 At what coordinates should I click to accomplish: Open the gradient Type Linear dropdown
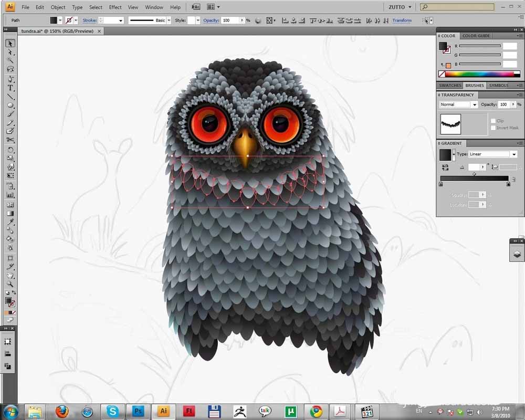point(493,154)
